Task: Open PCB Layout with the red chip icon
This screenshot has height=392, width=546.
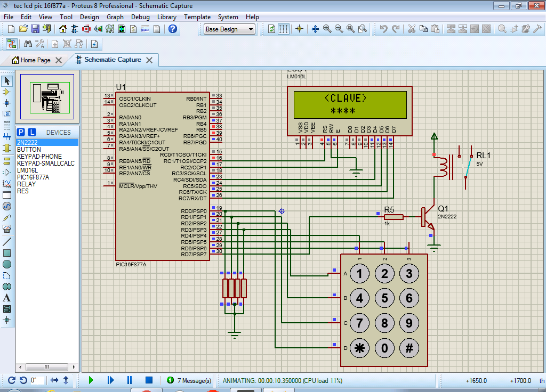Action: 86,29
